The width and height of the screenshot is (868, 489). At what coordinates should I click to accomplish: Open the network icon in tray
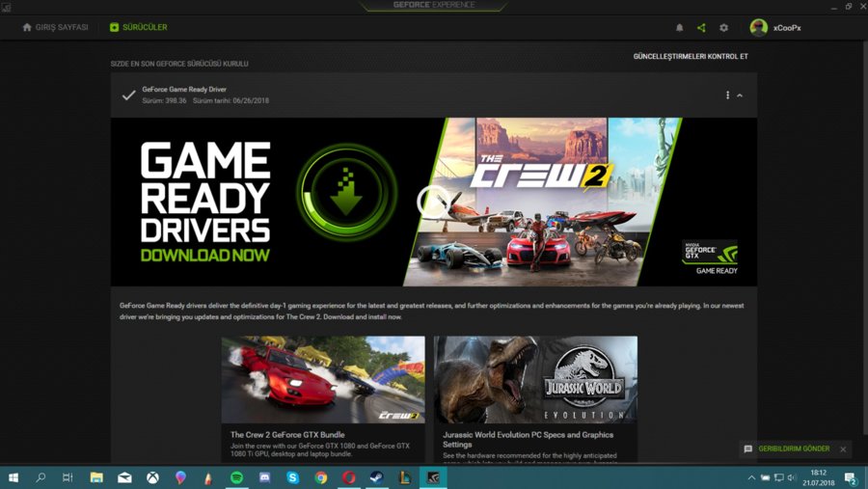coord(778,477)
